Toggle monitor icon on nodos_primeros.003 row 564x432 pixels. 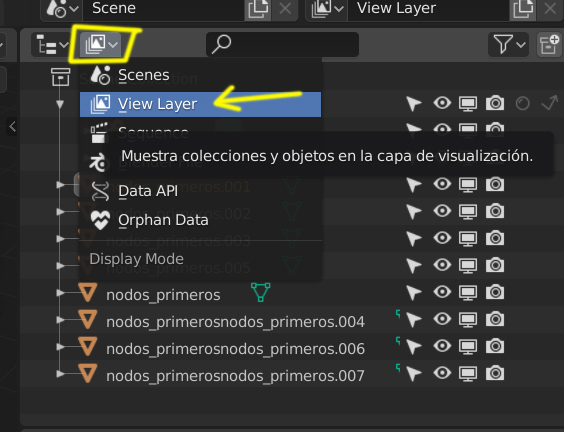pos(468,239)
